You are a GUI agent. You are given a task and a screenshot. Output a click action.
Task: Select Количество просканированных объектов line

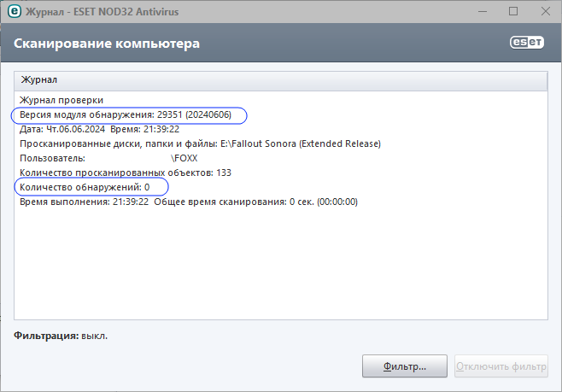[x=126, y=173]
